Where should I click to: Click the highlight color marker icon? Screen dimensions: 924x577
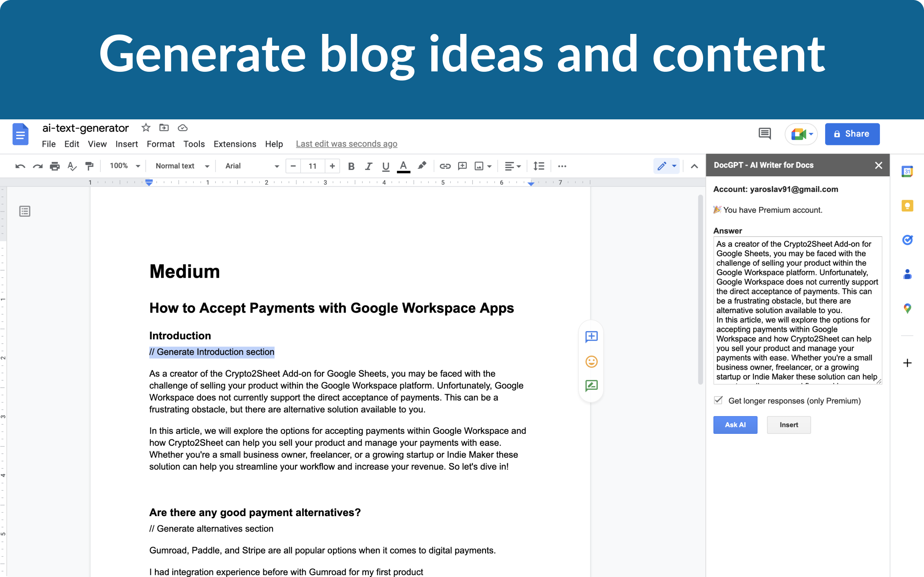[422, 166]
